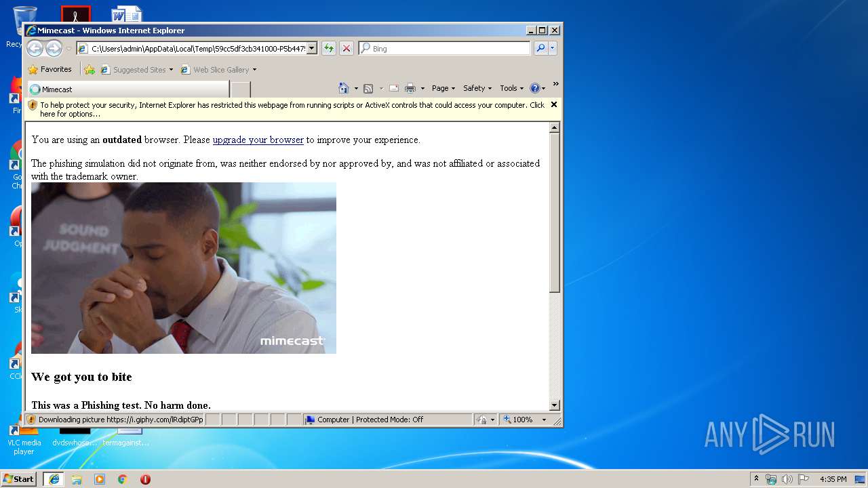
Task: Open the Page menu
Action: 443,88
